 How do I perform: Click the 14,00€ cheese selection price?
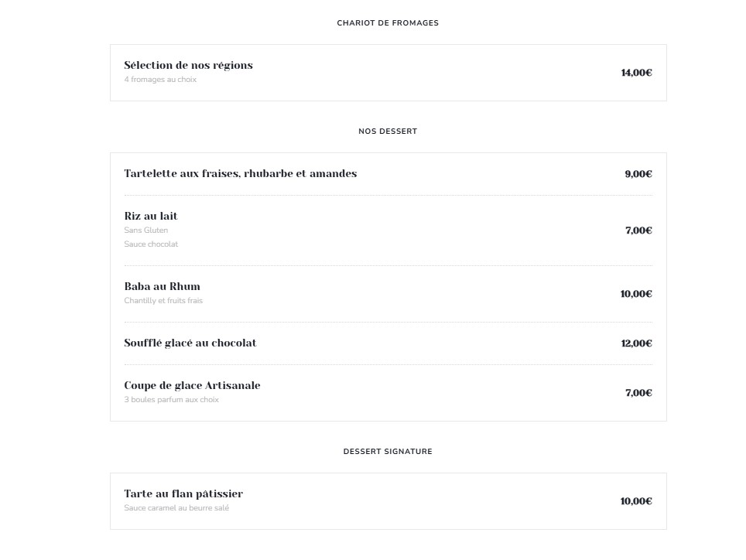tap(636, 73)
